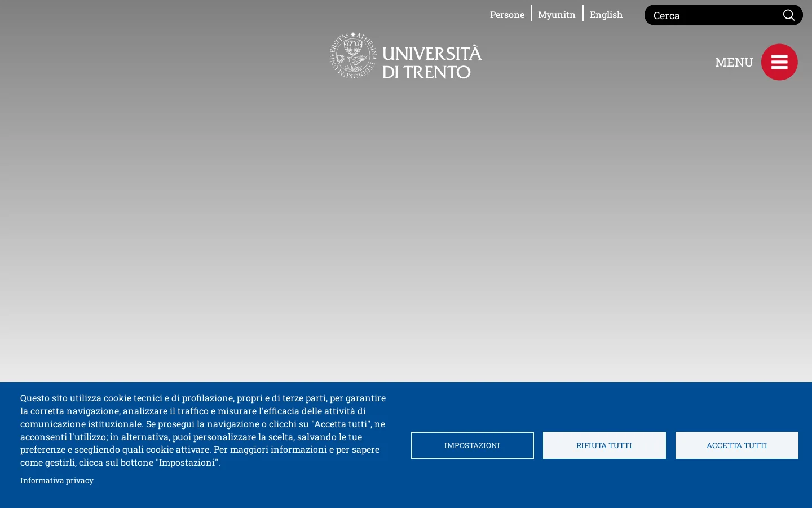Image resolution: width=812 pixels, height=508 pixels.
Task: Click the search magnifier icon
Action: 788,15
